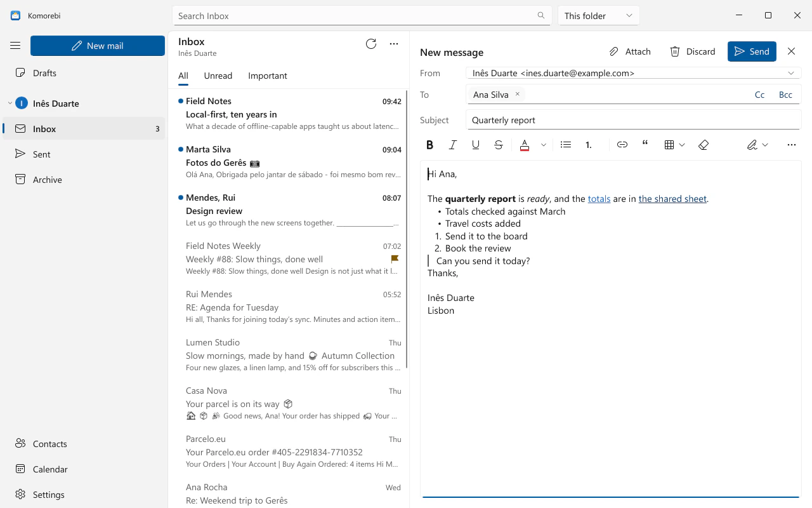This screenshot has width=812, height=508.
Task: Click the insert table icon
Action: pyautogui.click(x=669, y=145)
